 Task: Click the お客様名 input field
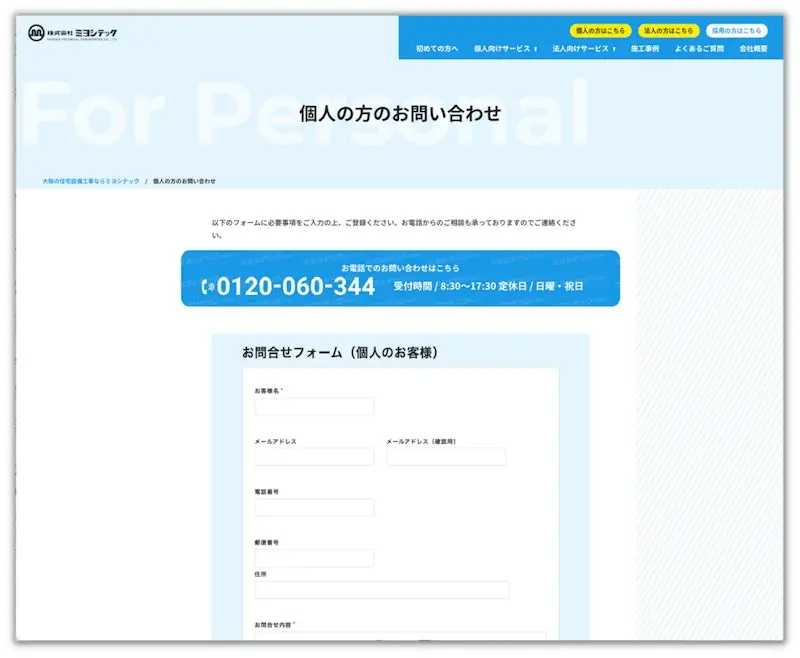pos(315,407)
